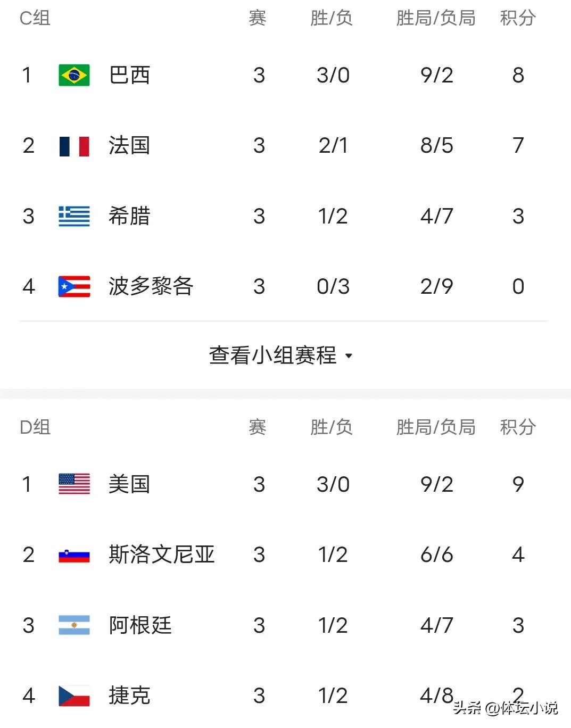
Task: Click the dropdown arrow beside 查看小组赛程
Action: [349, 356]
